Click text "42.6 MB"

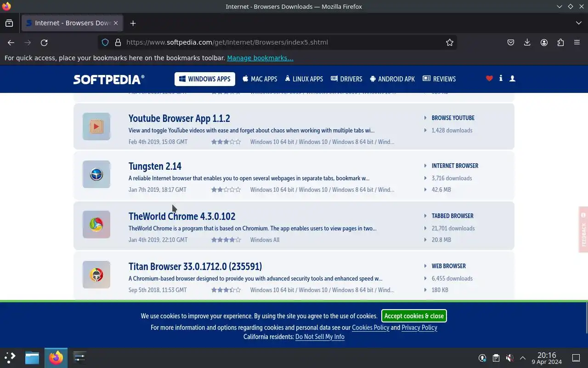pyautogui.click(x=441, y=190)
